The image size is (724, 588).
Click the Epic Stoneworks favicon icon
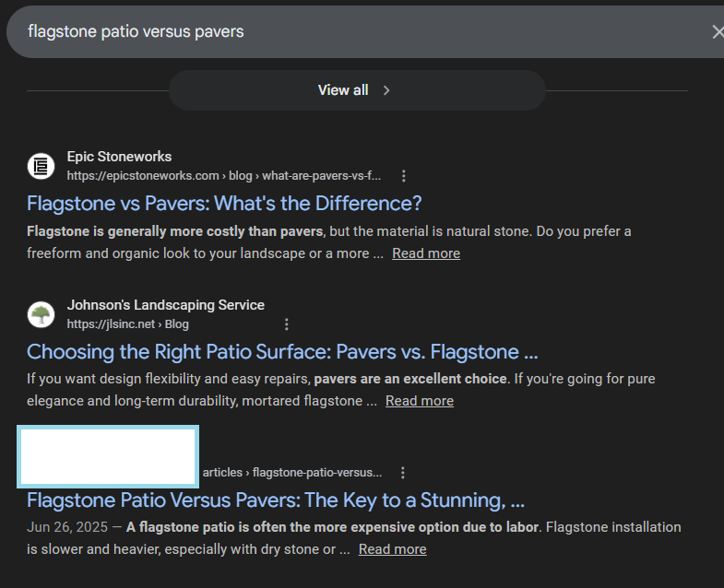[x=41, y=166]
